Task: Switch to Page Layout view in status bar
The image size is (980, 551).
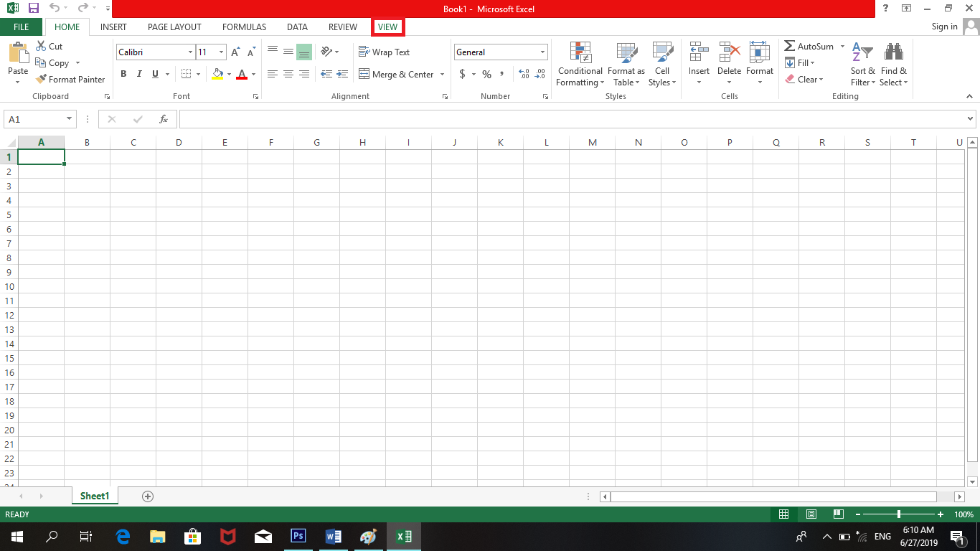Action: click(811, 514)
